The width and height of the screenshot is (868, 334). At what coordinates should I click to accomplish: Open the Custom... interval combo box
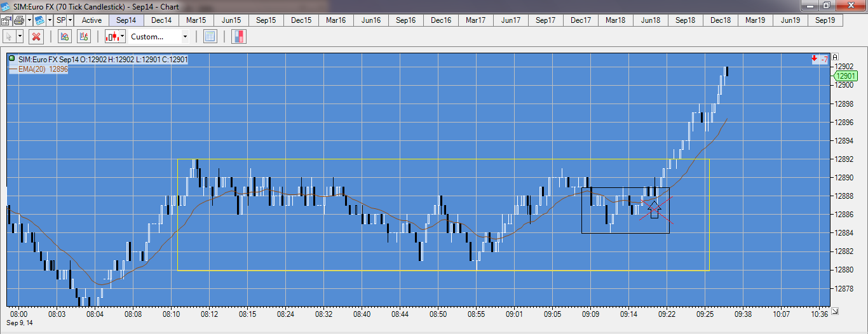159,37
